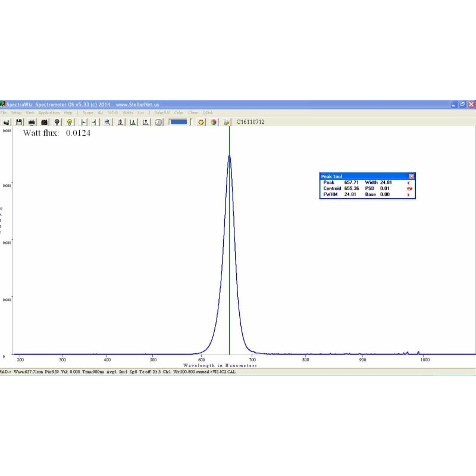This screenshot has height=476, width=476.
Task: Click the yellow light bulb icon
Action: 70,122
